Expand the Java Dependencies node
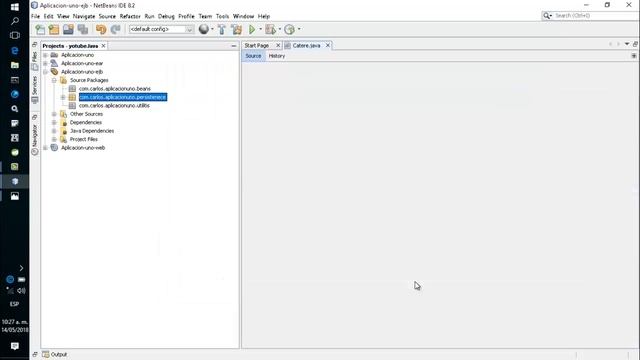The height and width of the screenshot is (360, 640). tap(54, 131)
